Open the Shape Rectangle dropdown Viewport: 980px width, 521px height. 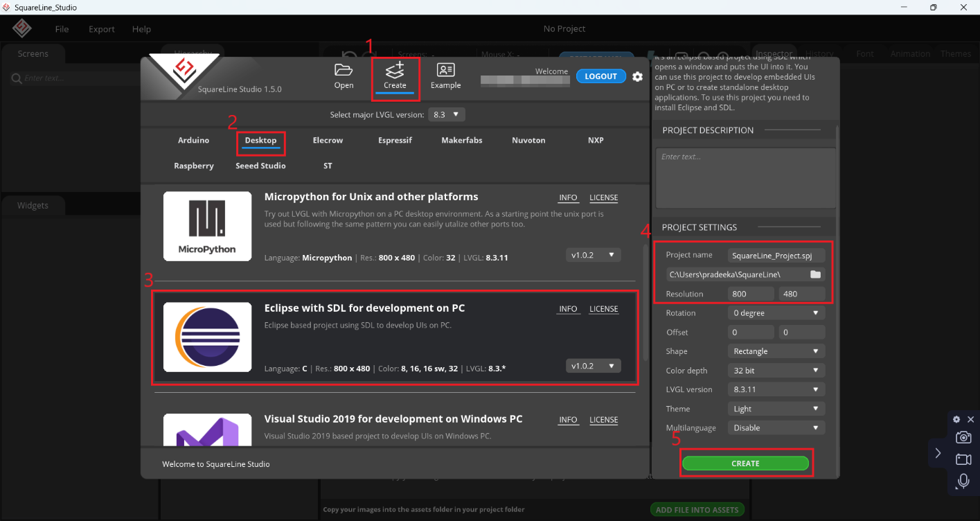[x=776, y=351]
